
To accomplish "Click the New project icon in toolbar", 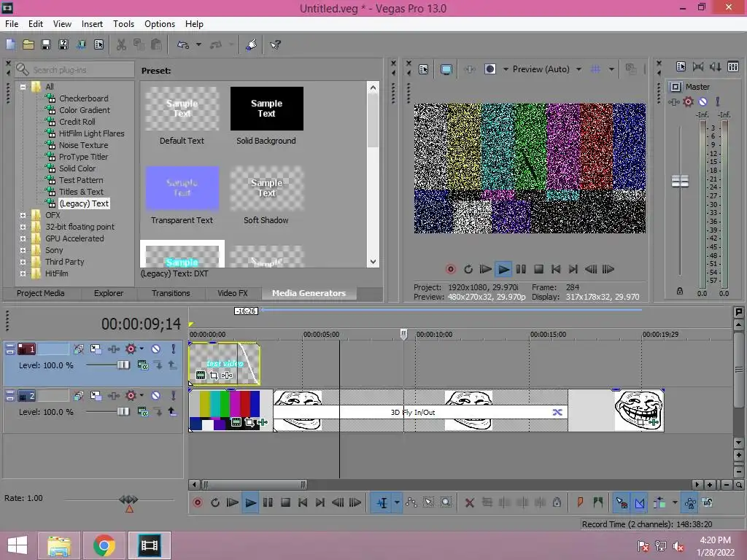I will tap(10, 44).
